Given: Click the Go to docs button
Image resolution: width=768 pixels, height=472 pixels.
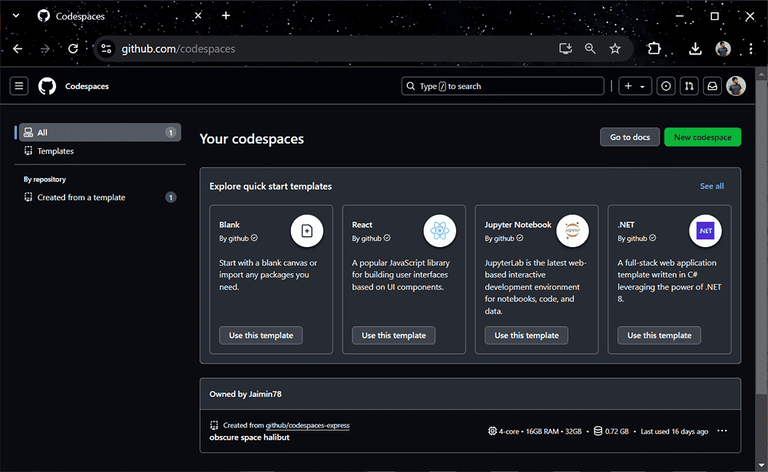Looking at the screenshot, I should pyautogui.click(x=629, y=137).
